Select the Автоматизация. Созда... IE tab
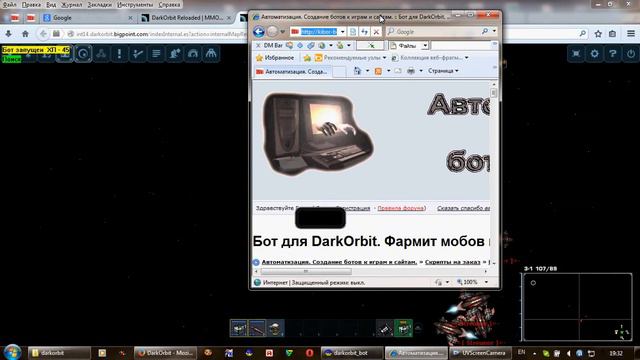Viewport: 640px width, 360px height. (x=292, y=71)
